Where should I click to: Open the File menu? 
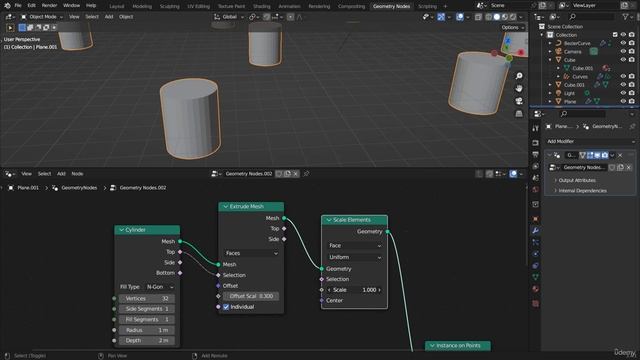(x=18, y=6)
